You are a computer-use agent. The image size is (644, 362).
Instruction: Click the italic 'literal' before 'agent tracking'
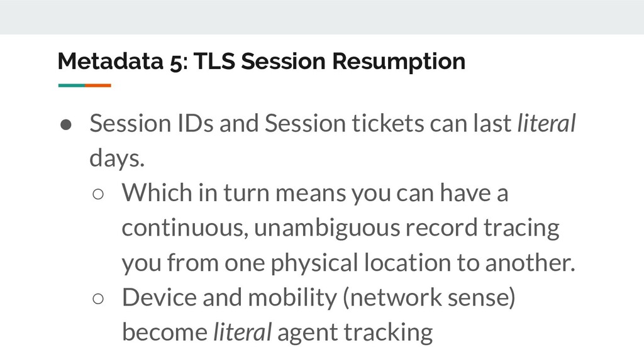click(242, 332)
